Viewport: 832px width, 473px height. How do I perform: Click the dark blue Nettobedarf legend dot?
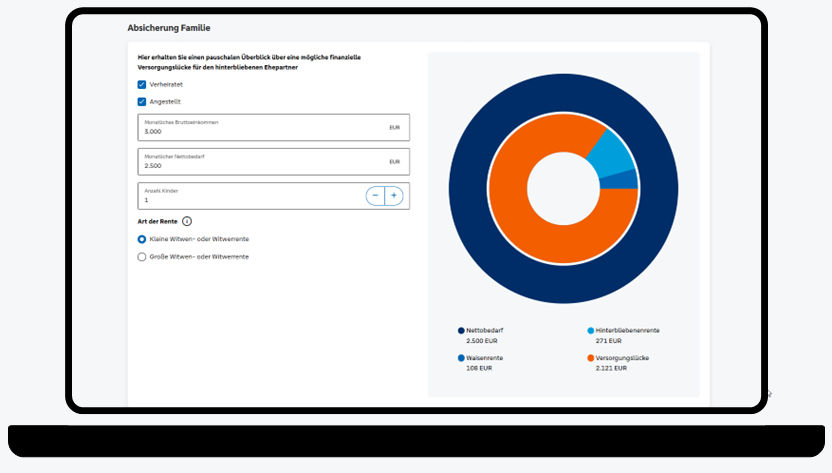pyautogui.click(x=461, y=331)
